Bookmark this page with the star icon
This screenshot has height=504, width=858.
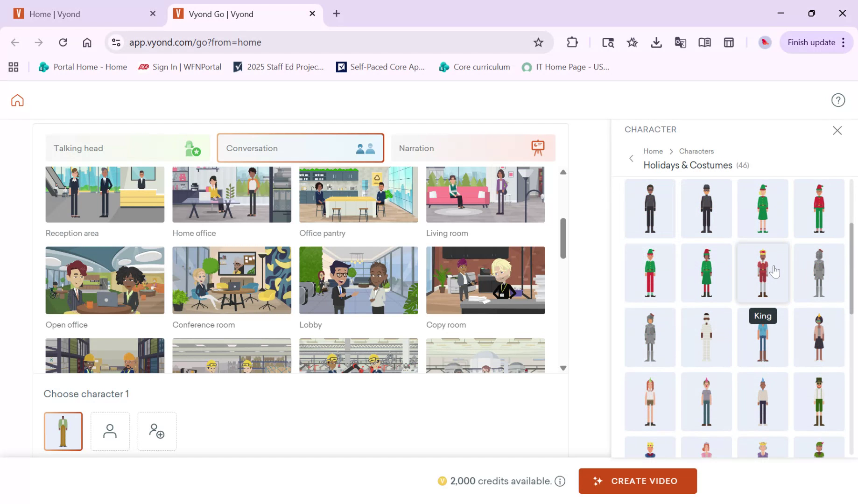point(538,42)
